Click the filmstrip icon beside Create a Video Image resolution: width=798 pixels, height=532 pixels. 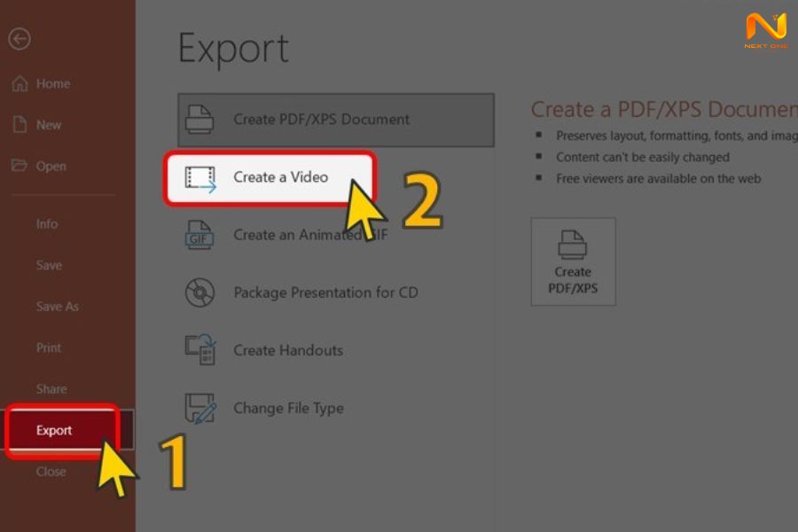click(200, 179)
